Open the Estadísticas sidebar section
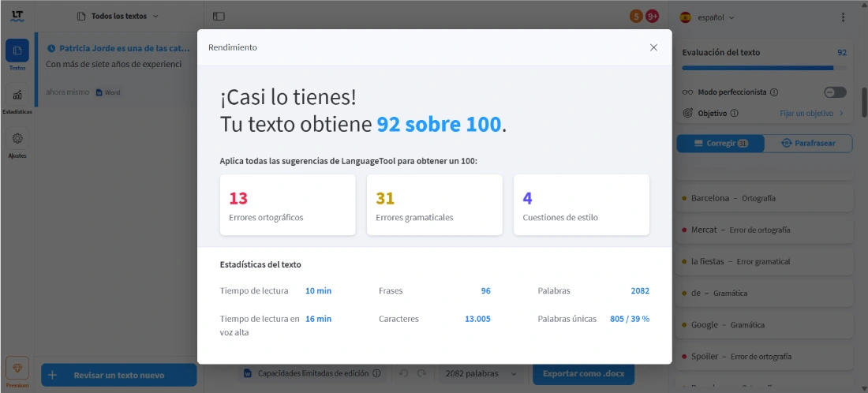The height and width of the screenshot is (393, 868). pyautogui.click(x=17, y=99)
